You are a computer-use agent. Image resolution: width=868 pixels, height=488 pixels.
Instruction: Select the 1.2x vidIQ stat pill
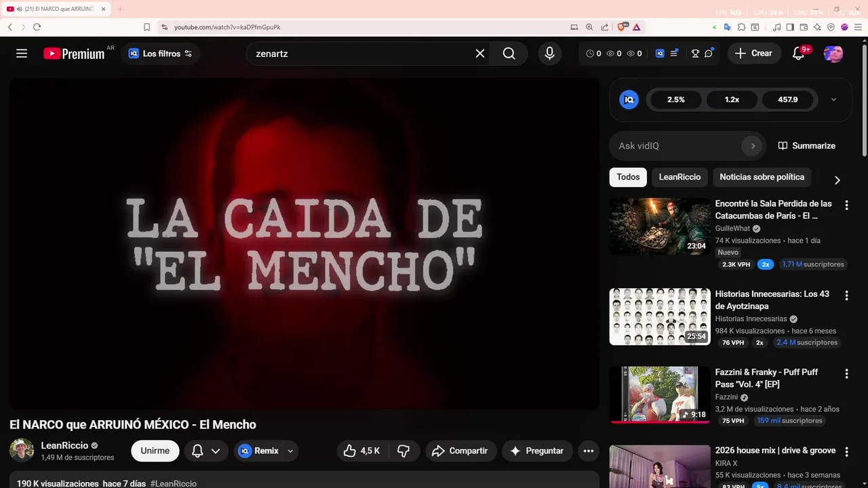[x=732, y=100]
